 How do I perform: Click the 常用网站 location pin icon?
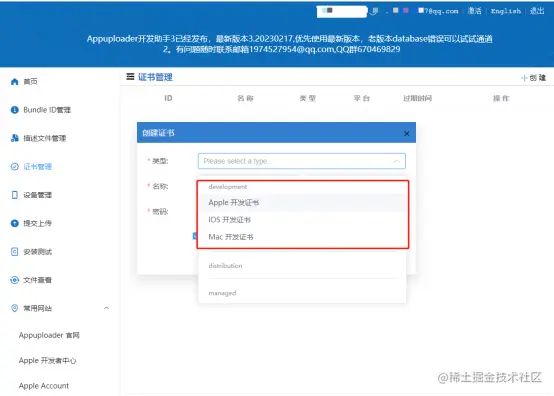tap(14, 308)
